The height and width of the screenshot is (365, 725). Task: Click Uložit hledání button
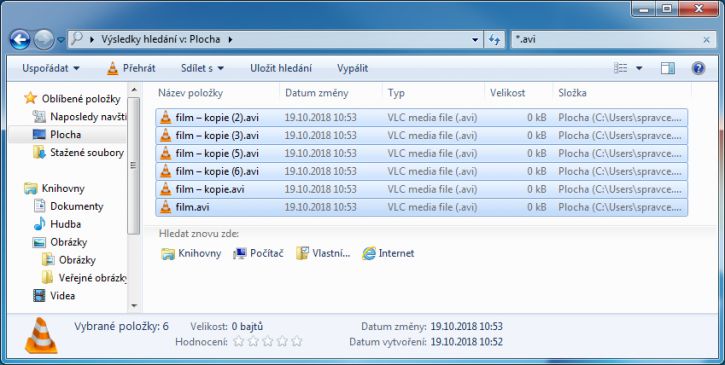click(281, 68)
